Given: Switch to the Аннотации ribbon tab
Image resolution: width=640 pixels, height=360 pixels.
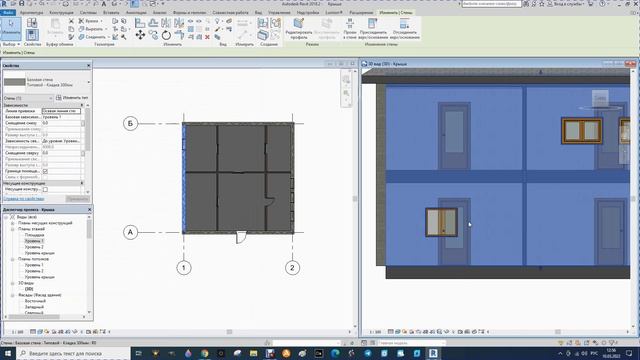Looking at the screenshot, I should click(136, 13).
